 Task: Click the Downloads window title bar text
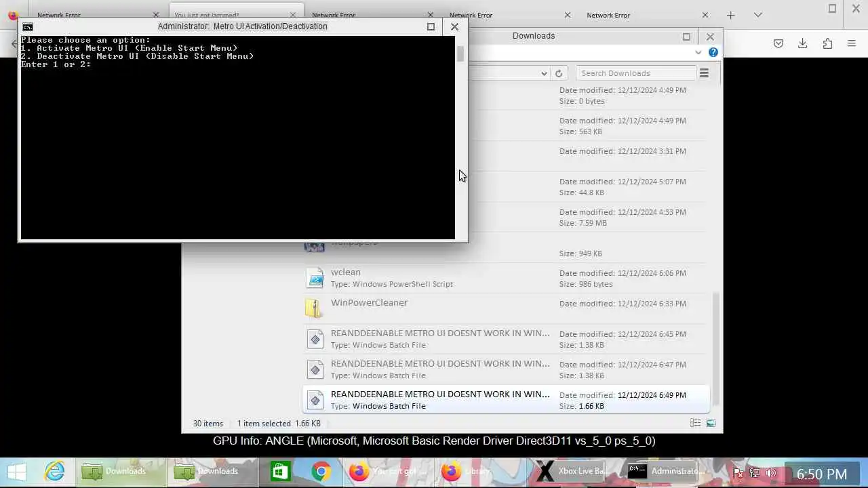click(534, 36)
